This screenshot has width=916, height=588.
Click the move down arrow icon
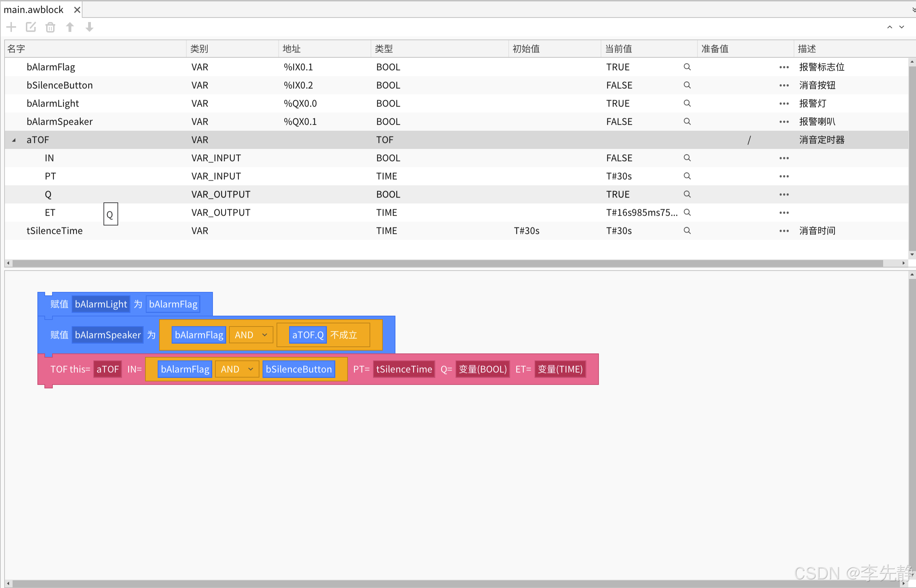(x=90, y=27)
